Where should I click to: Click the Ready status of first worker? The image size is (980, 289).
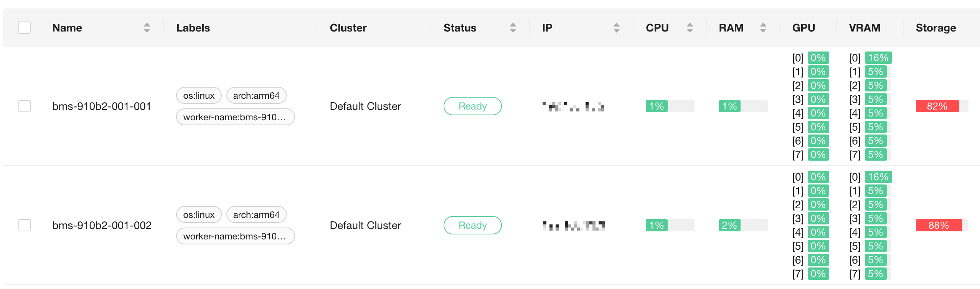(472, 106)
